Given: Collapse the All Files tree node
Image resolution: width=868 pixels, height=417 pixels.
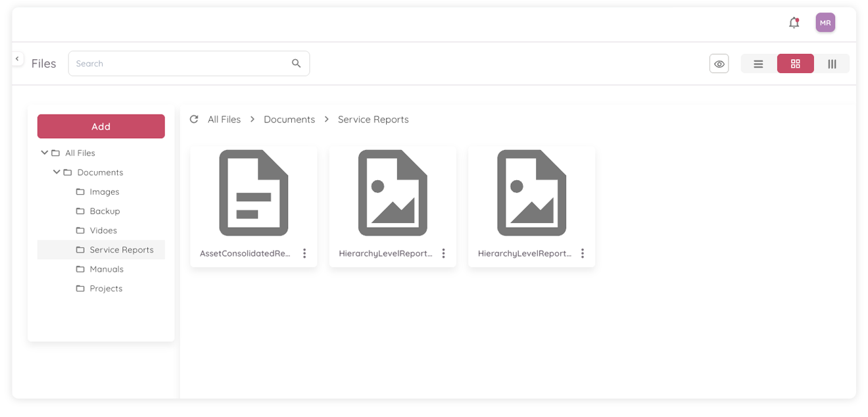Looking at the screenshot, I should [45, 152].
